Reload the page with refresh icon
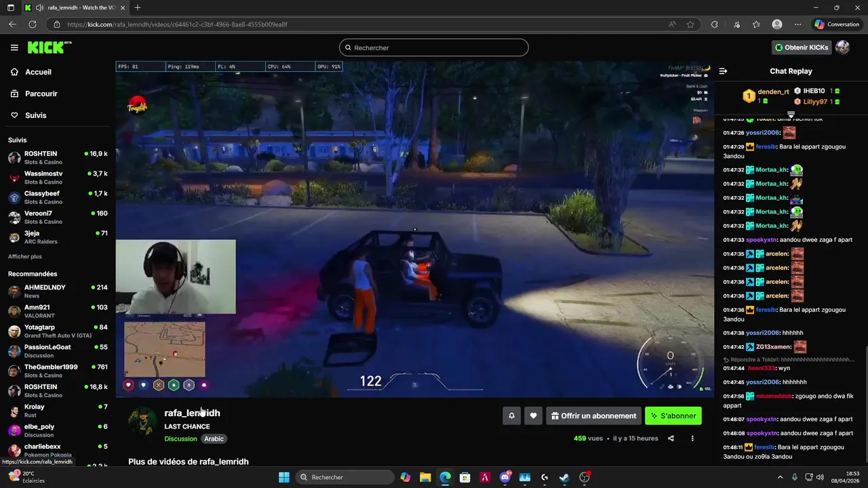The width and height of the screenshot is (868, 488). tap(32, 24)
